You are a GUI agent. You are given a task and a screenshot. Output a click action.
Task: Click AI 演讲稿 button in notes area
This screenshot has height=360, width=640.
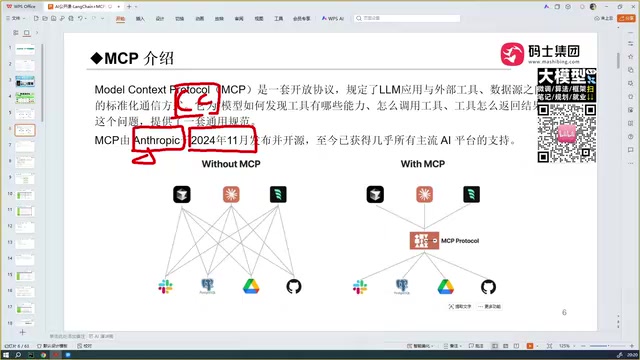101,336
